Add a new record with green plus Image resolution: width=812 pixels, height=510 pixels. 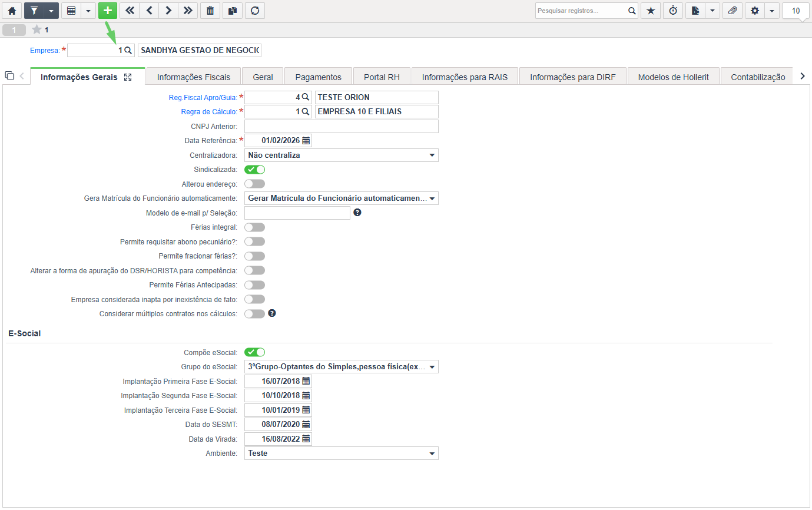(x=107, y=11)
